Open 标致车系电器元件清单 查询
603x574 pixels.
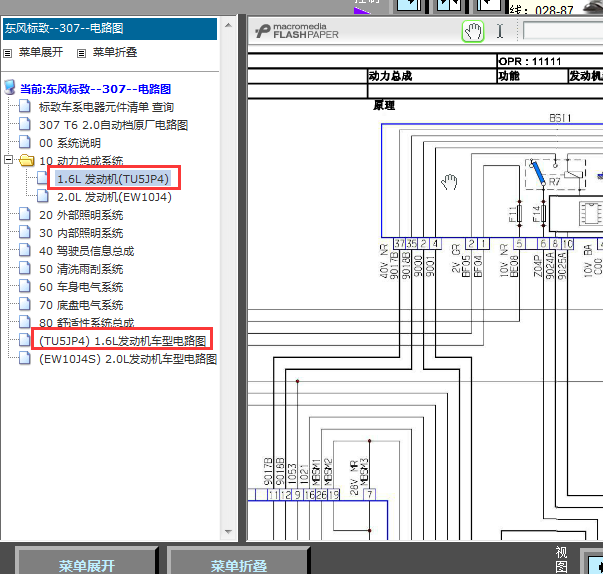click(106, 107)
